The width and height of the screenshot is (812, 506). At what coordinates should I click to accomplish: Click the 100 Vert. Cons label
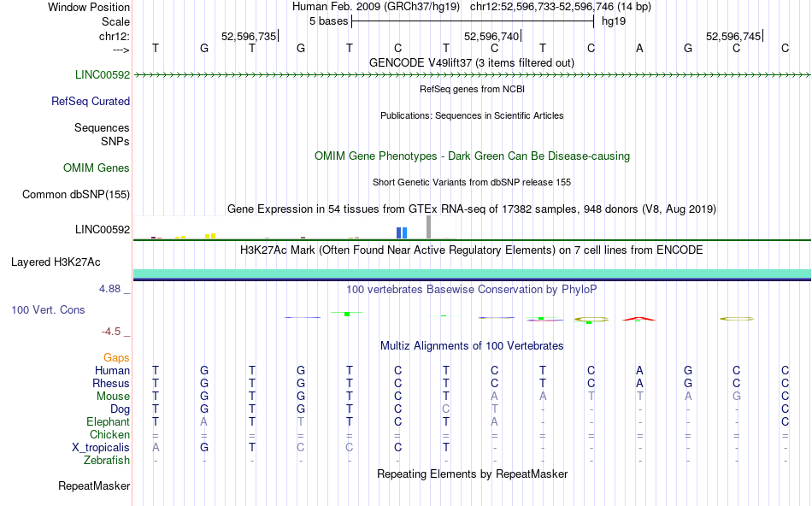[x=48, y=309]
